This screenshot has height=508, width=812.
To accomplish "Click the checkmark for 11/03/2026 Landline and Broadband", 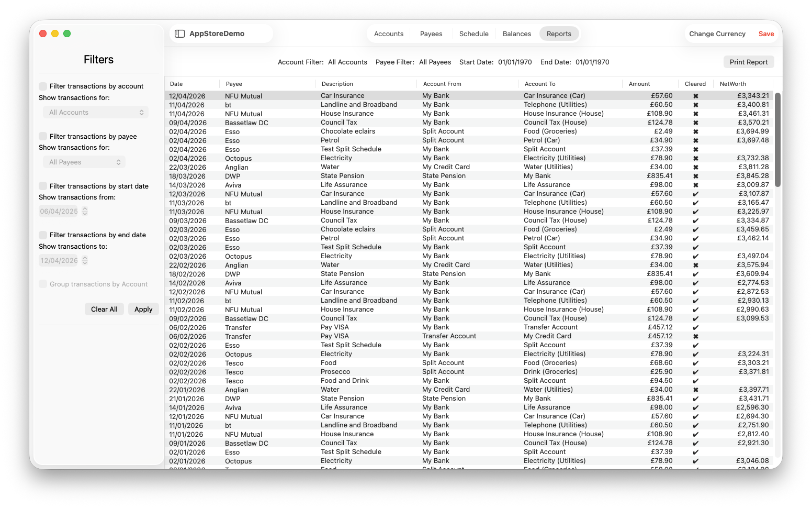I will pyautogui.click(x=696, y=203).
